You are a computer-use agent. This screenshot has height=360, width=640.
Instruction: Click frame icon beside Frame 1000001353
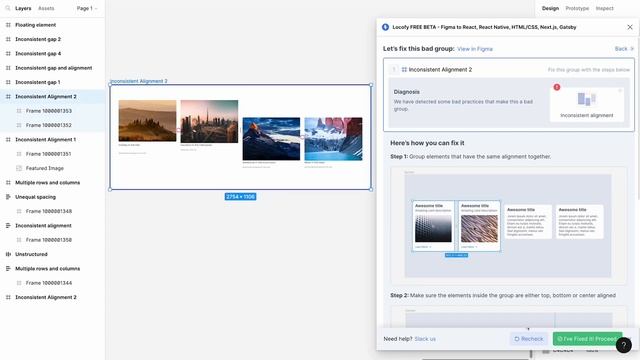[x=19, y=111]
